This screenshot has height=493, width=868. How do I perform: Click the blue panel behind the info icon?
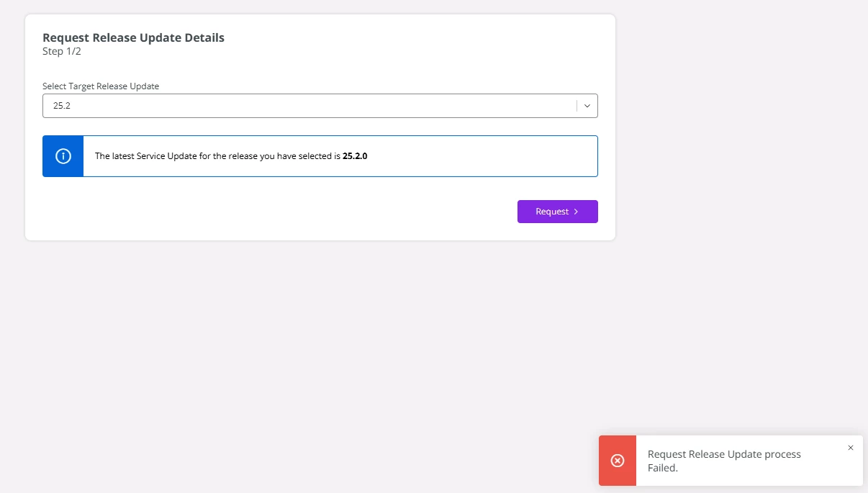[52, 169]
